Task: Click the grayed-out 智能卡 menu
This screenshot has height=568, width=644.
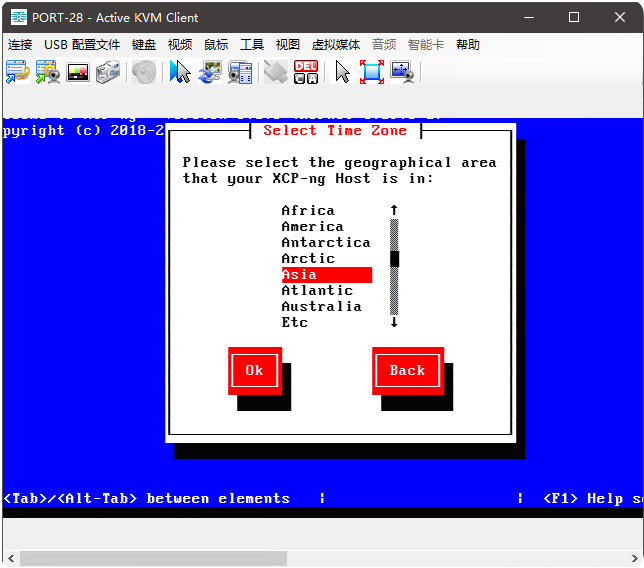Action: [x=426, y=44]
